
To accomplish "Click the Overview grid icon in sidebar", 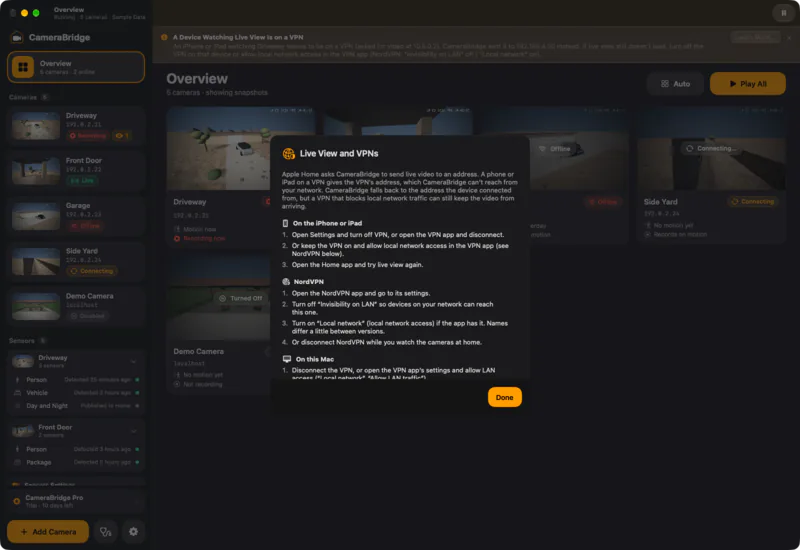I will (23, 67).
